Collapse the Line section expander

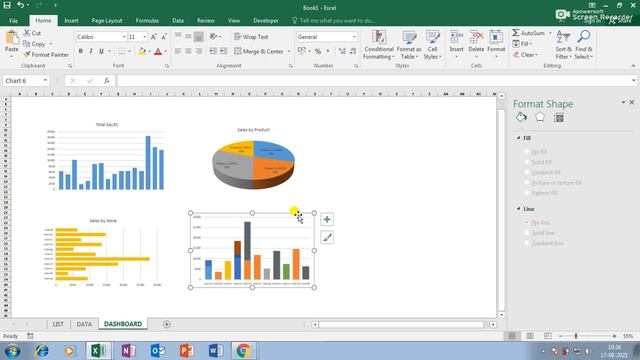(518, 209)
